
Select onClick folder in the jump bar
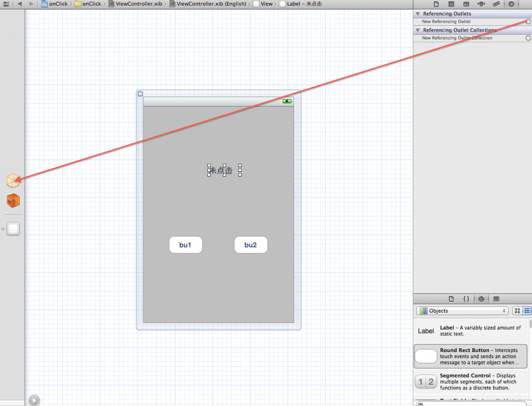87,4
